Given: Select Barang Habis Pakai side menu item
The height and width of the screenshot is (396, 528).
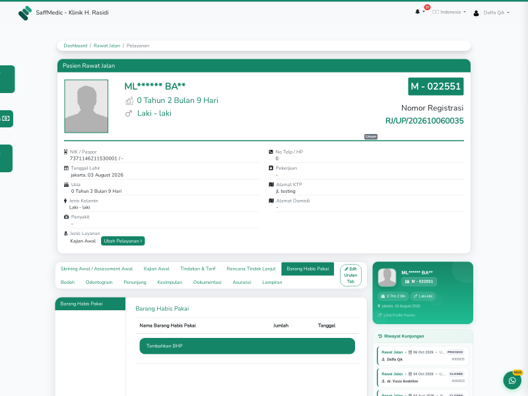Looking at the screenshot, I should [x=90, y=304].
